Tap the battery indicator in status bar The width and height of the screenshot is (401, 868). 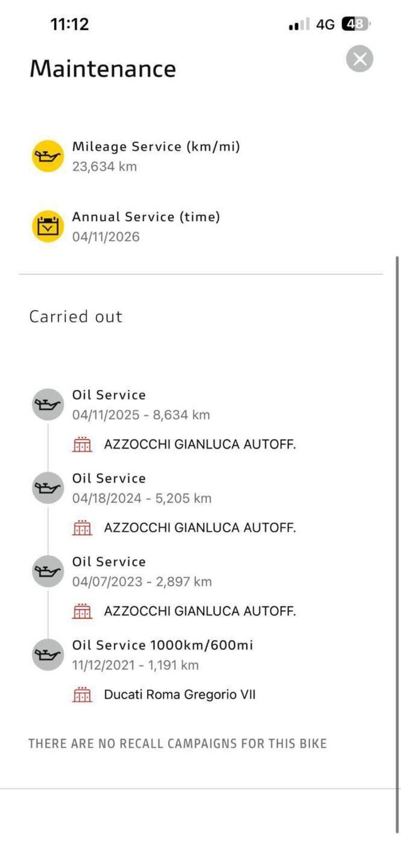pyautogui.click(x=355, y=24)
